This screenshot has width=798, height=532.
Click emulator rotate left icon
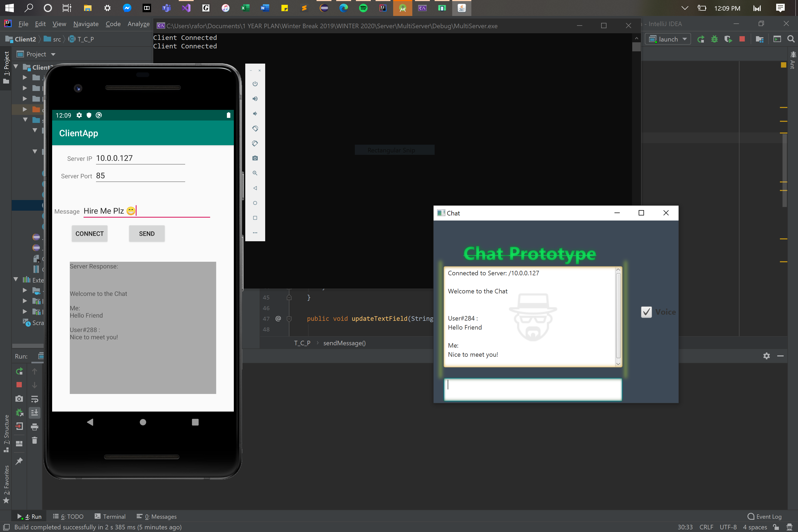[255, 128]
